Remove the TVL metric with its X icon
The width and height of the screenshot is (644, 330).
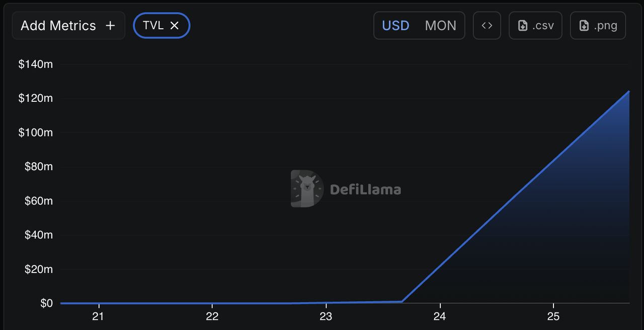tap(175, 26)
